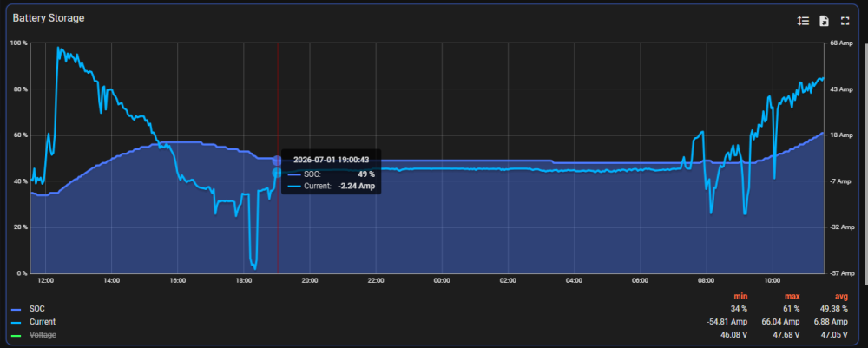Click the right-side vertical scrollbar
This screenshot has width=868, height=348.
(x=866, y=166)
